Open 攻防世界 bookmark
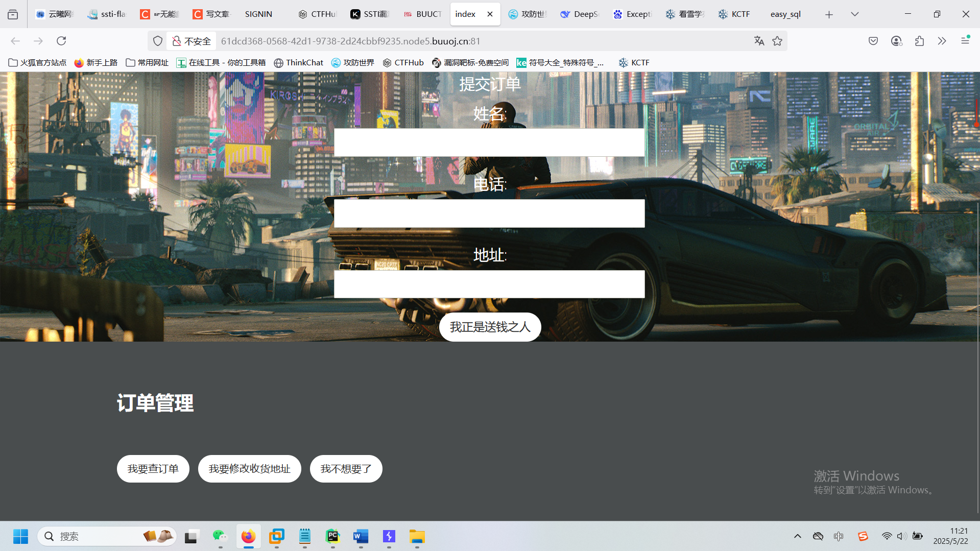 tap(353, 63)
